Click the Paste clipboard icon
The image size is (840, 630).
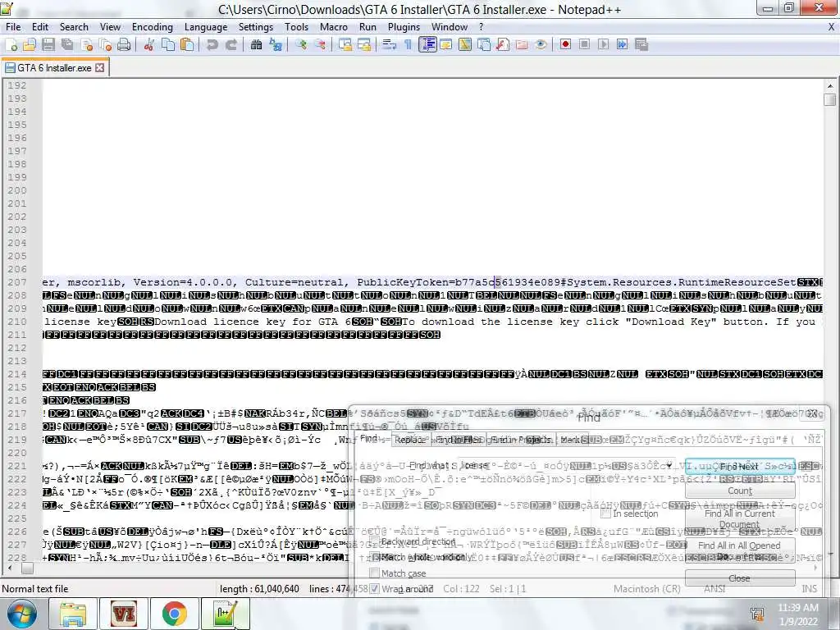[x=187, y=45]
